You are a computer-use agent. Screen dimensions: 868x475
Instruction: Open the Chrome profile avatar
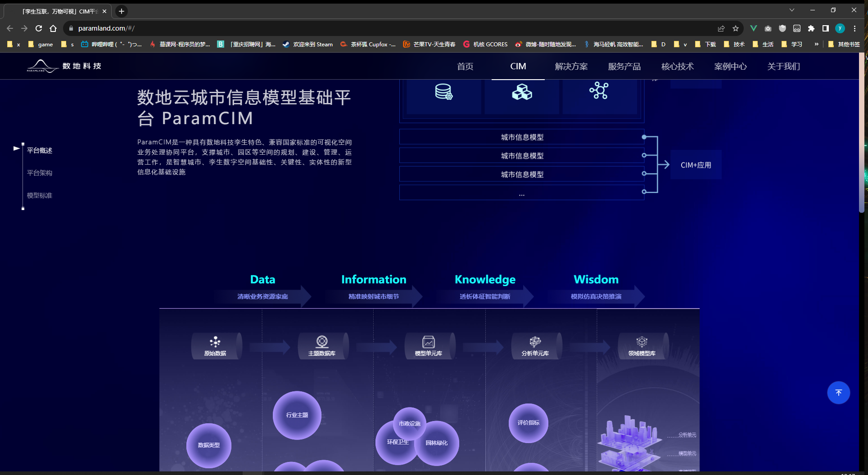tap(840, 28)
